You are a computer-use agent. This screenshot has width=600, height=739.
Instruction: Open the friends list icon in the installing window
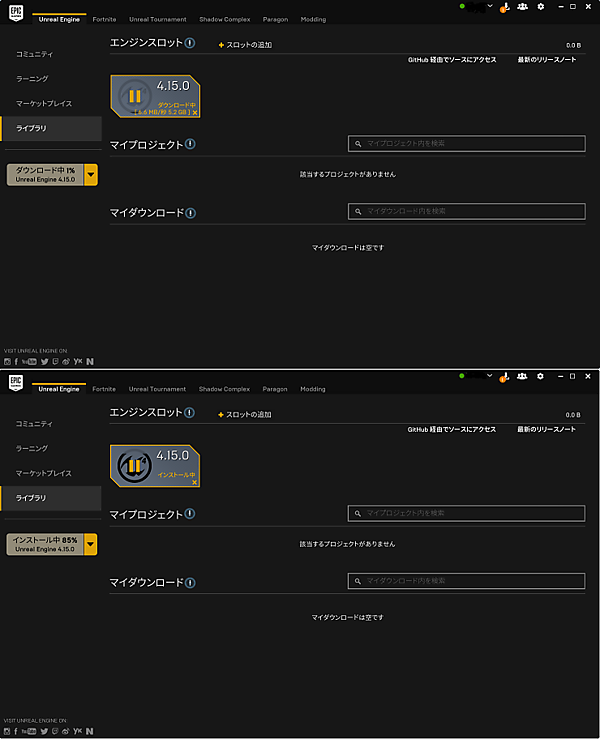tap(522, 376)
